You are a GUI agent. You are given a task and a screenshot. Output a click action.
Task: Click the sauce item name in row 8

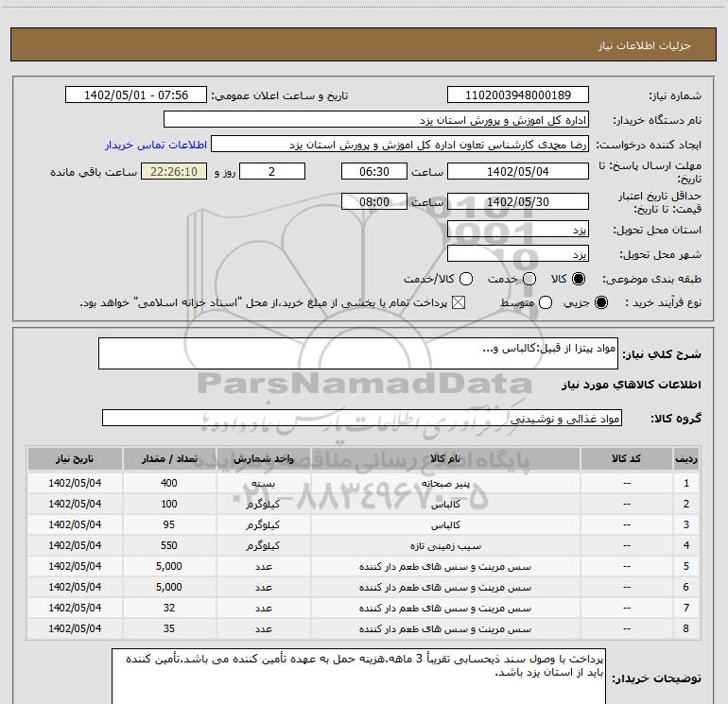(x=445, y=629)
